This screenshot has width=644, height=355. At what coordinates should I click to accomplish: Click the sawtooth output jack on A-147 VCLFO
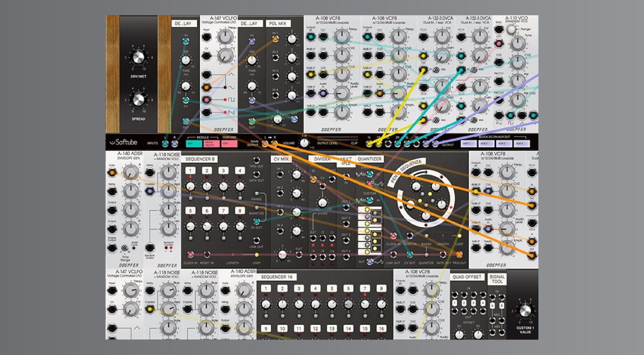[x=206, y=112]
